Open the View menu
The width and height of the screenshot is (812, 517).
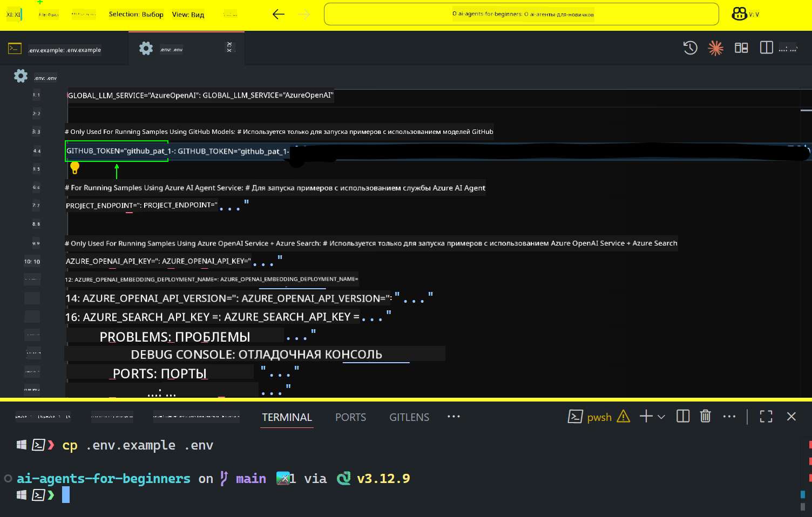pos(188,15)
